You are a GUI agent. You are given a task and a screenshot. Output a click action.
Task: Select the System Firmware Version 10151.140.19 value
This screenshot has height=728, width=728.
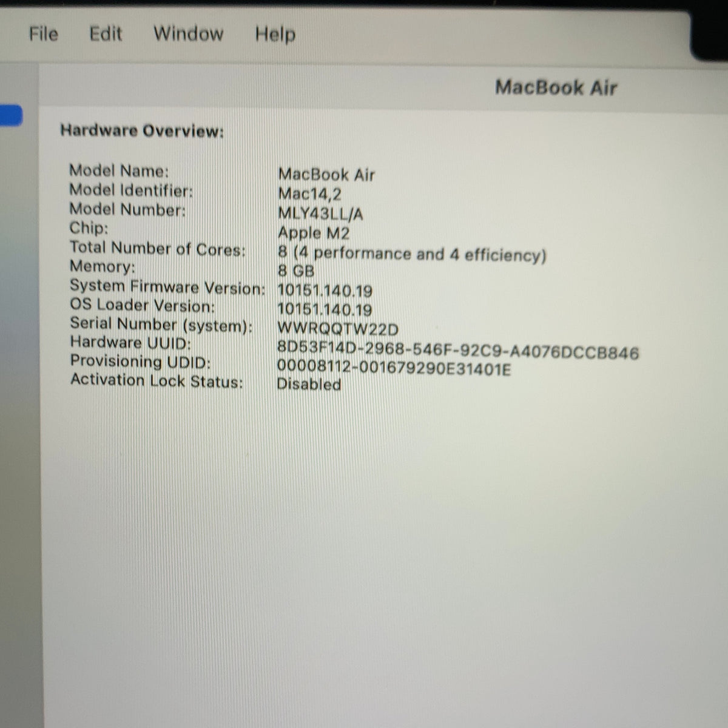click(x=325, y=291)
